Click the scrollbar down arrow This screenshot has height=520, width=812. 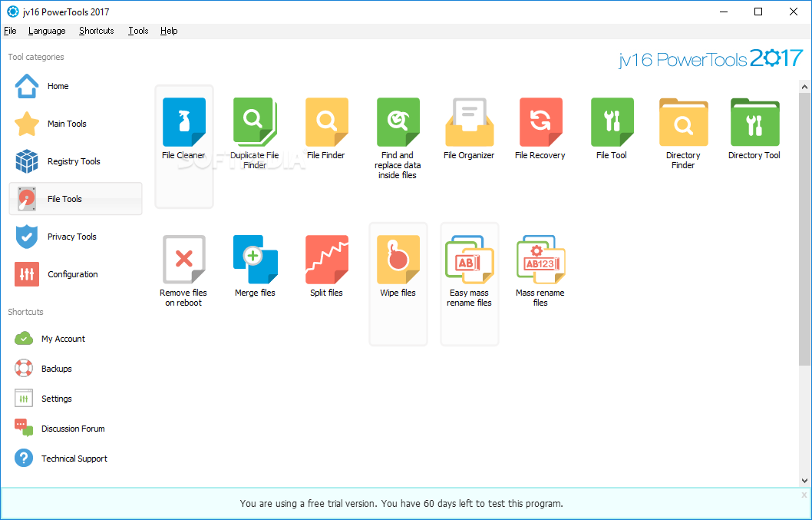coord(805,481)
